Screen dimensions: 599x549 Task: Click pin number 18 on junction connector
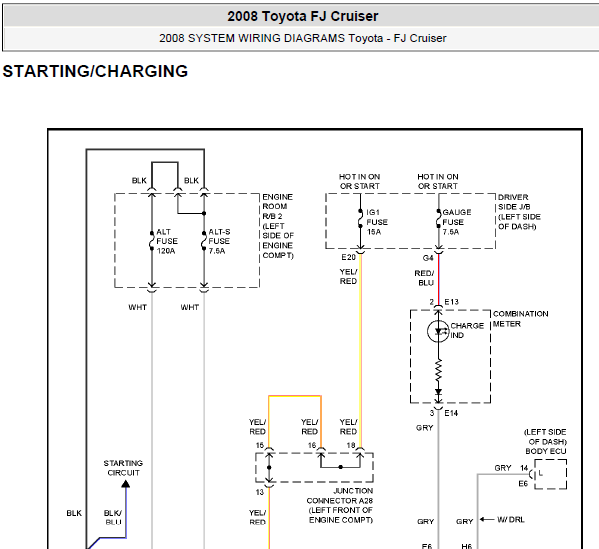(x=351, y=445)
